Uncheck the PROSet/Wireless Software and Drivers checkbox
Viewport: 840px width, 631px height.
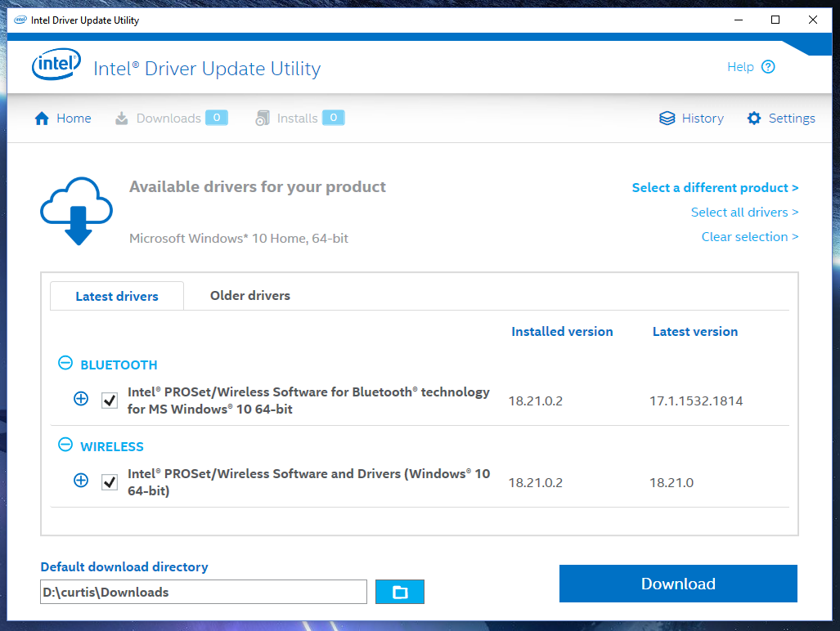pyautogui.click(x=110, y=482)
